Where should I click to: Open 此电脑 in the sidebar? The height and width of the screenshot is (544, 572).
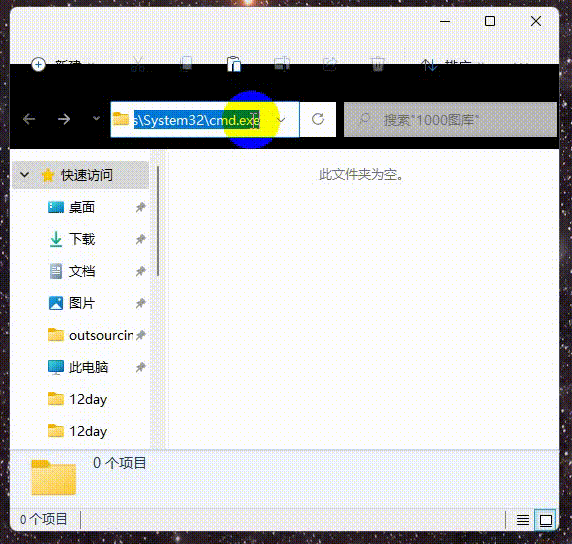[x=88, y=367]
